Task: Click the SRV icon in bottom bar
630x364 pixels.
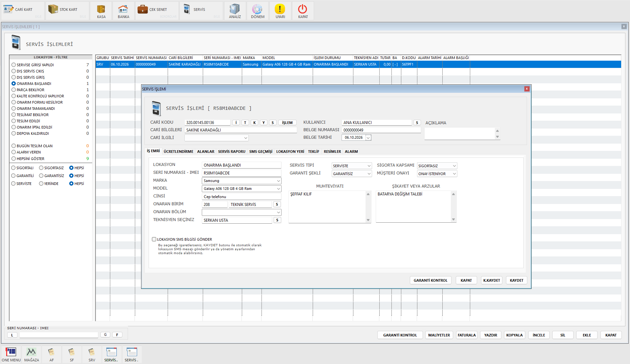Action: coord(92,354)
